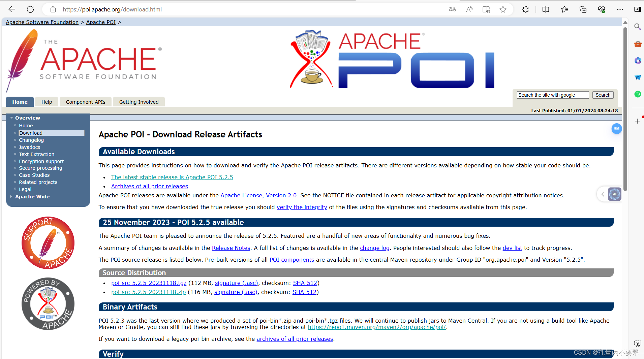Download poi-src-5.2.5-20231118.zip
Screen dimensions: 644x359
[149, 292]
